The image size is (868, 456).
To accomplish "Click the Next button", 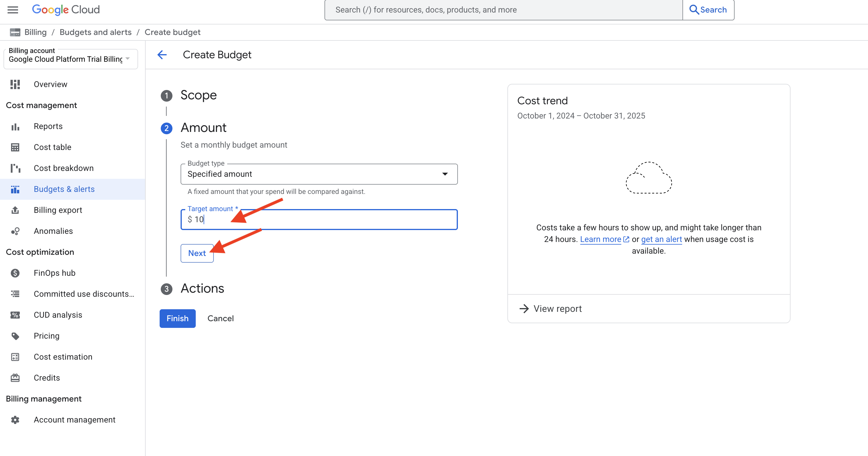I will [197, 253].
